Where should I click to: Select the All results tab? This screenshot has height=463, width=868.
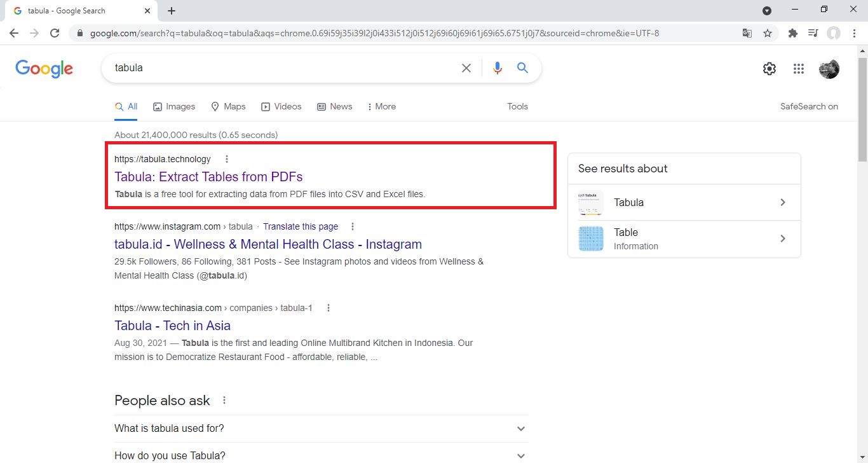[x=126, y=107]
